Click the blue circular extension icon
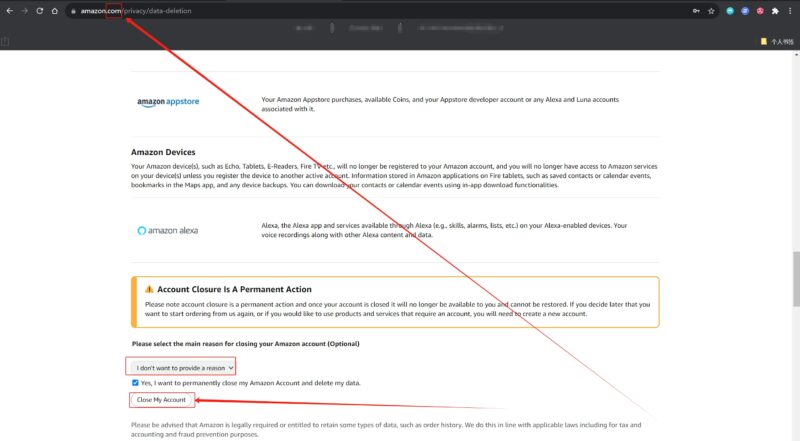The width and height of the screenshot is (800, 441). [744, 10]
